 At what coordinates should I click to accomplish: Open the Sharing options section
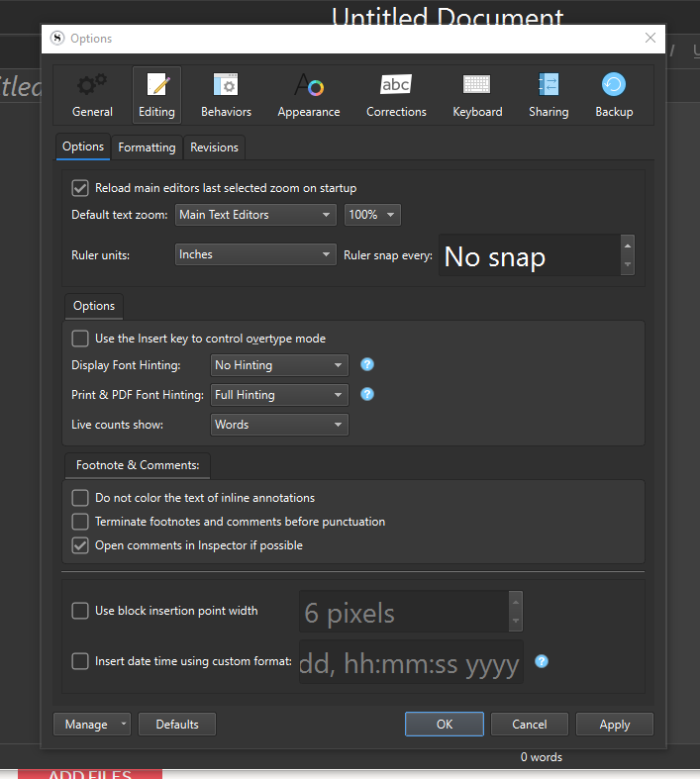point(549,95)
